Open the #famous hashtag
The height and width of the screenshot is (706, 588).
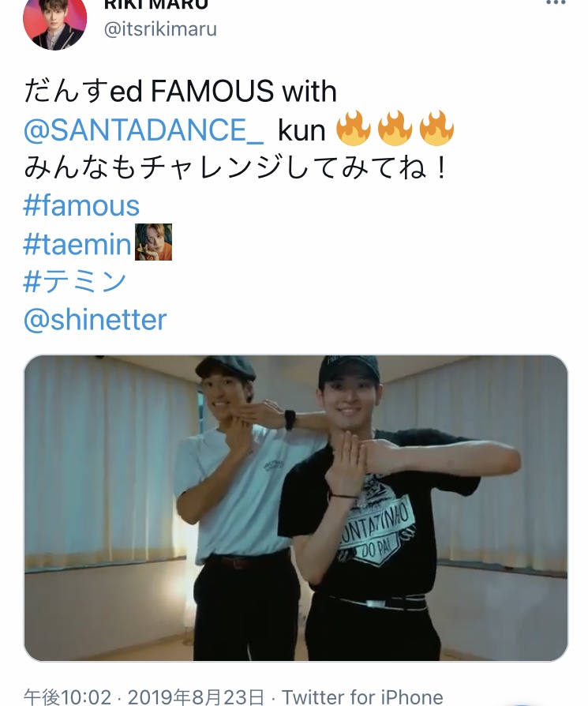pyautogui.click(x=81, y=206)
